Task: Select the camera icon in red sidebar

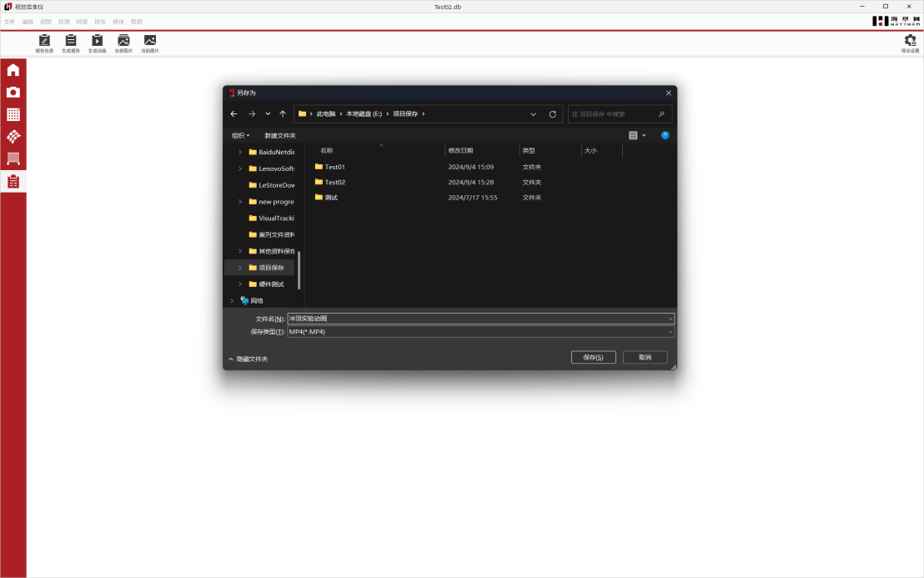Action: (x=13, y=93)
